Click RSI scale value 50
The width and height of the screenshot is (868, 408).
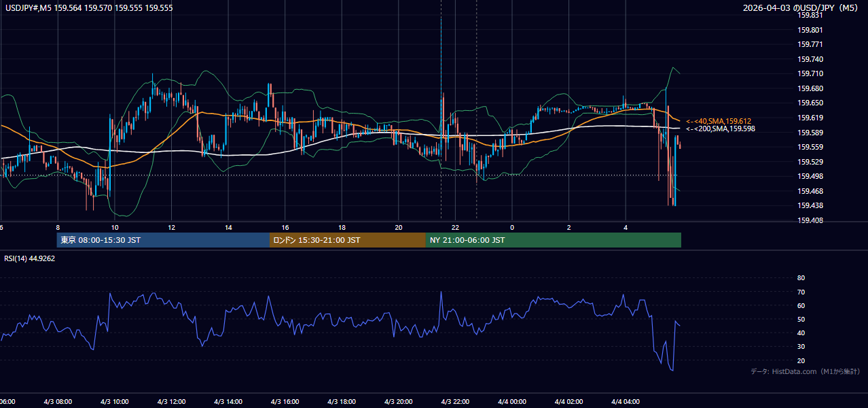tap(801, 319)
